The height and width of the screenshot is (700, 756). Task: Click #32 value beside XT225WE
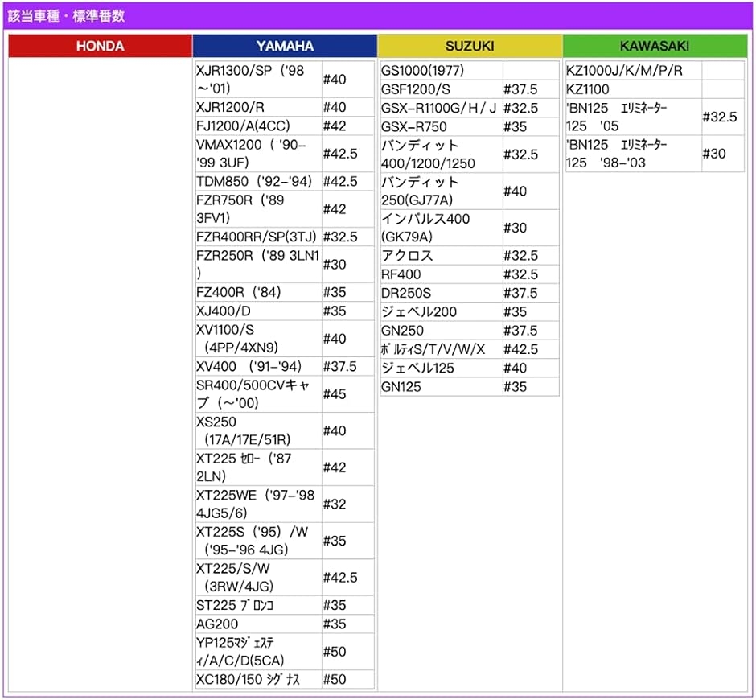tap(335, 504)
